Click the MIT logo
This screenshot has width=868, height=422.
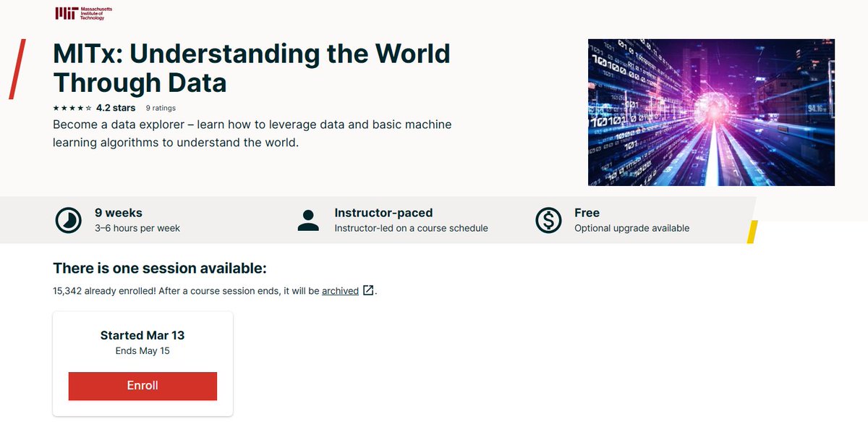84,13
